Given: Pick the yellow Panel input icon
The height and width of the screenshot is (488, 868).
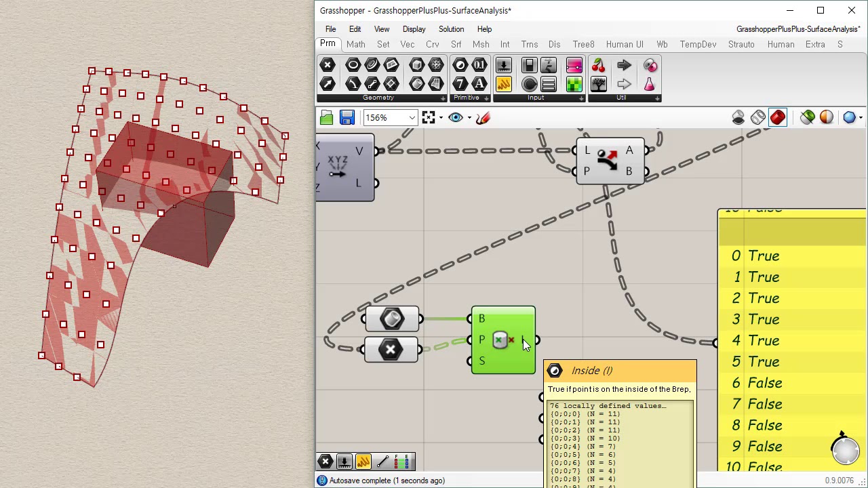Looking at the screenshot, I should click(x=504, y=84).
